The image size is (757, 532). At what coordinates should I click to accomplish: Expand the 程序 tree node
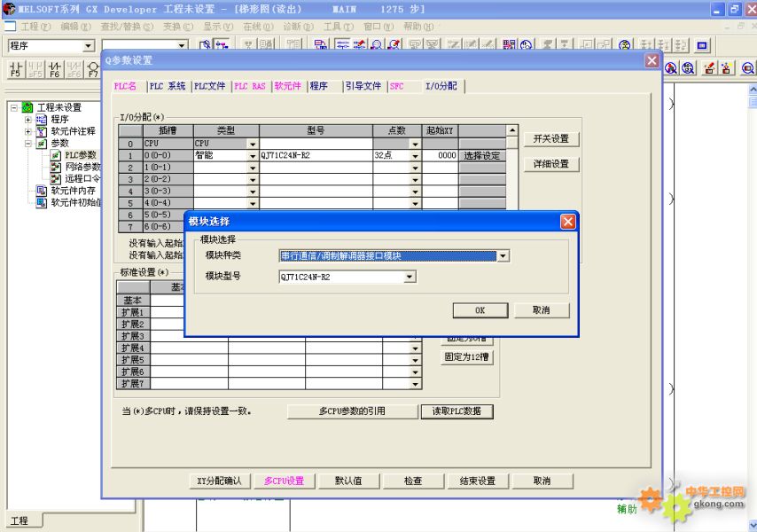pos(28,119)
